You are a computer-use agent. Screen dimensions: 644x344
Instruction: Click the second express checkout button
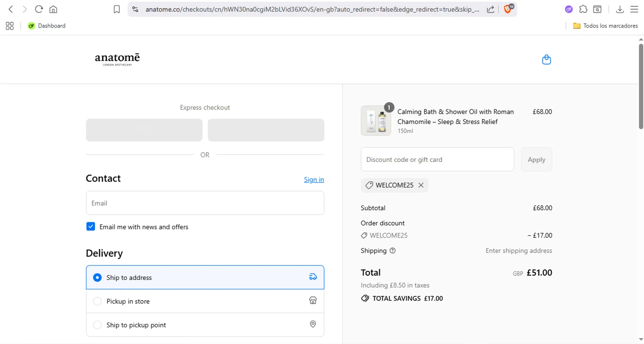coord(266,130)
